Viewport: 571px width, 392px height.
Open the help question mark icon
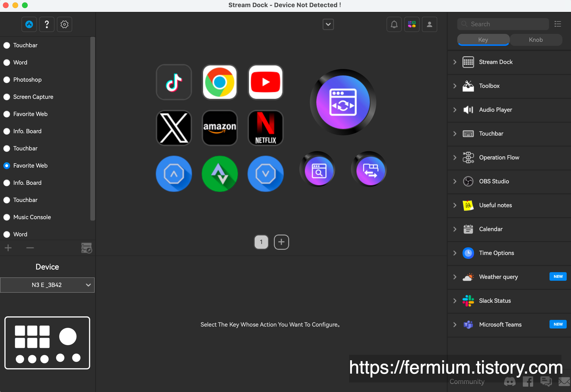coord(47,24)
